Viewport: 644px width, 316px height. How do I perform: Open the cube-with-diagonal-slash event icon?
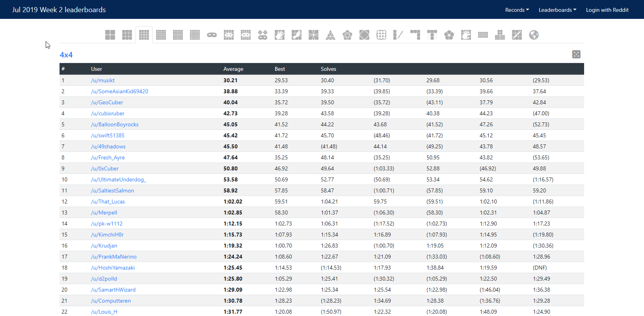pos(517,35)
